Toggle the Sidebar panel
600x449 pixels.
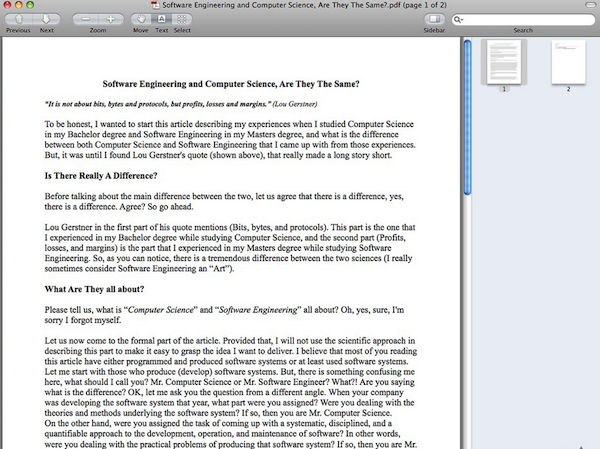click(x=434, y=19)
